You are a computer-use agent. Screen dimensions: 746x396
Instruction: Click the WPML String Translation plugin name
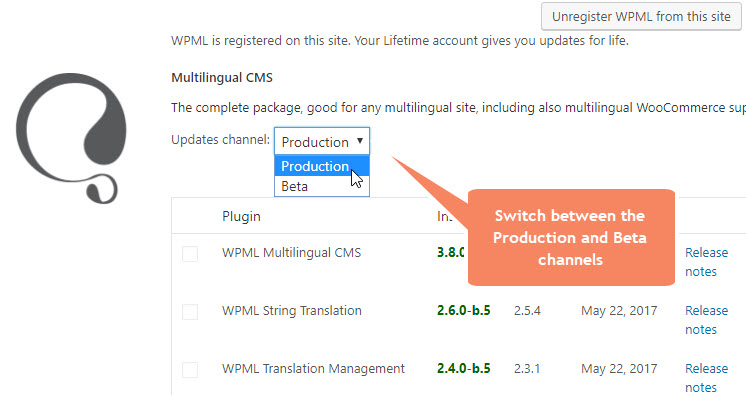[292, 311]
